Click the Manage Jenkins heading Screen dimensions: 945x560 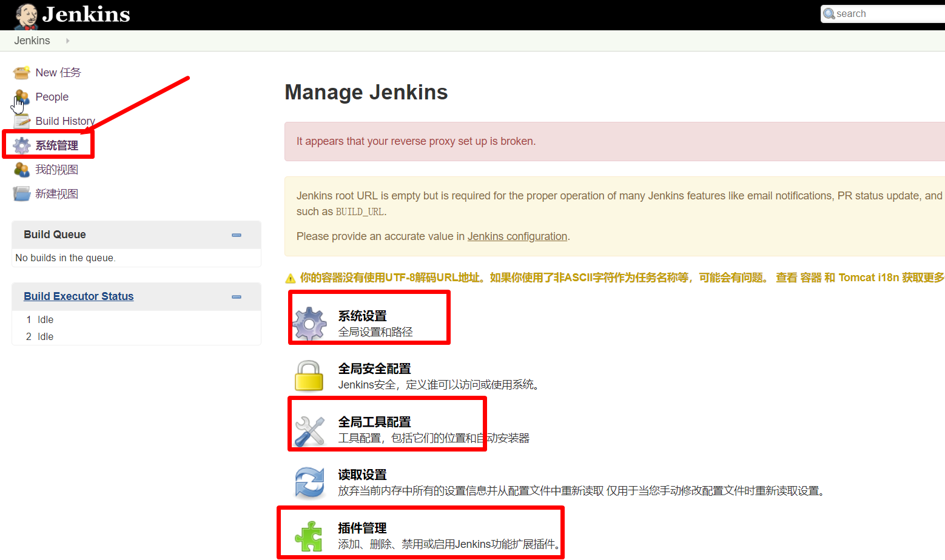(366, 92)
